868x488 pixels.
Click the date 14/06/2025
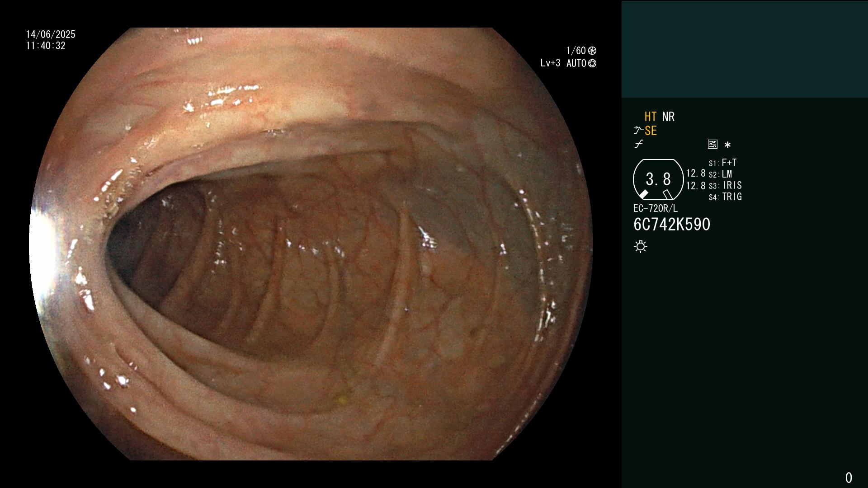coord(51,34)
